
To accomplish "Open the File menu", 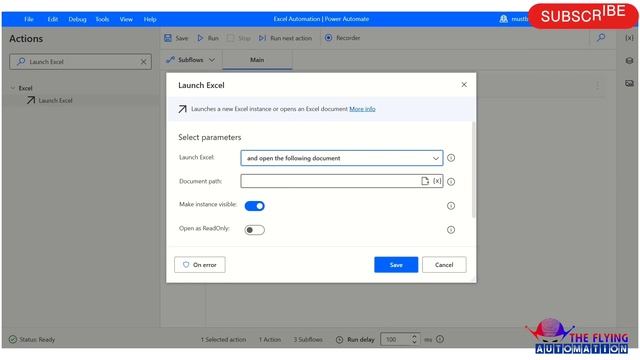I will click(29, 19).
